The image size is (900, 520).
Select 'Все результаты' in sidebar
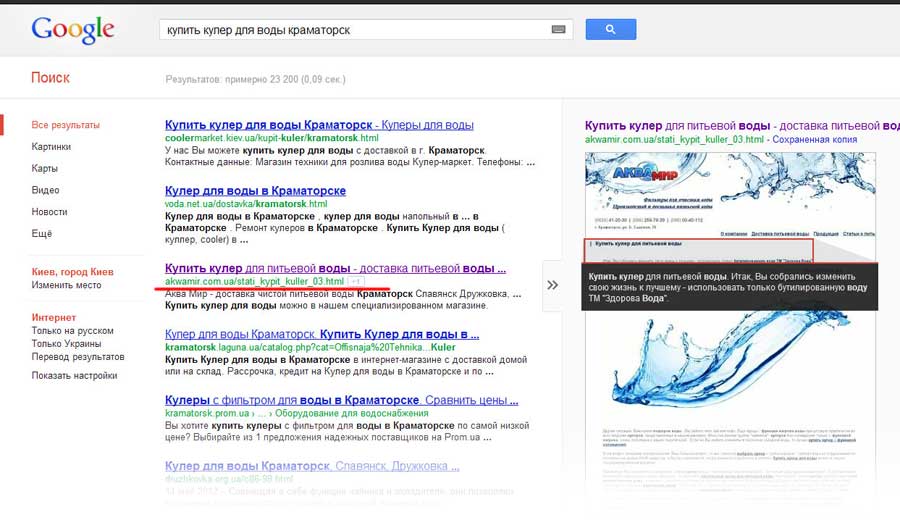[x=65, y=125]
